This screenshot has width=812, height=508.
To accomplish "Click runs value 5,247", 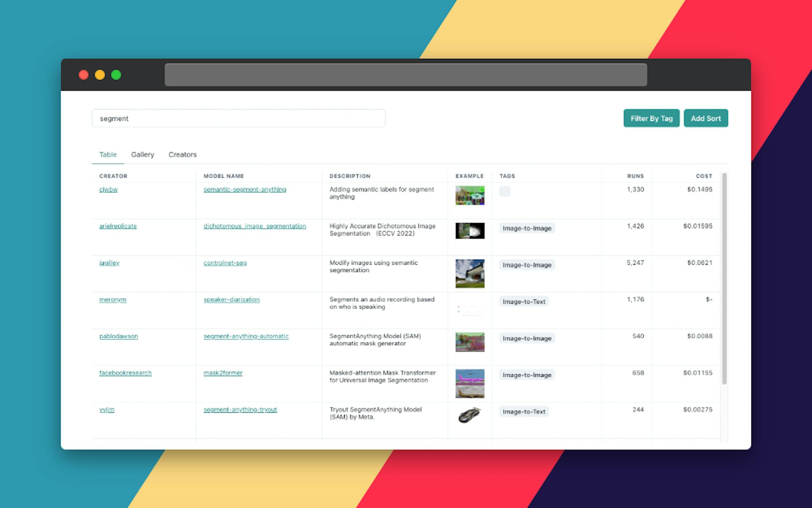I will 635,263.
